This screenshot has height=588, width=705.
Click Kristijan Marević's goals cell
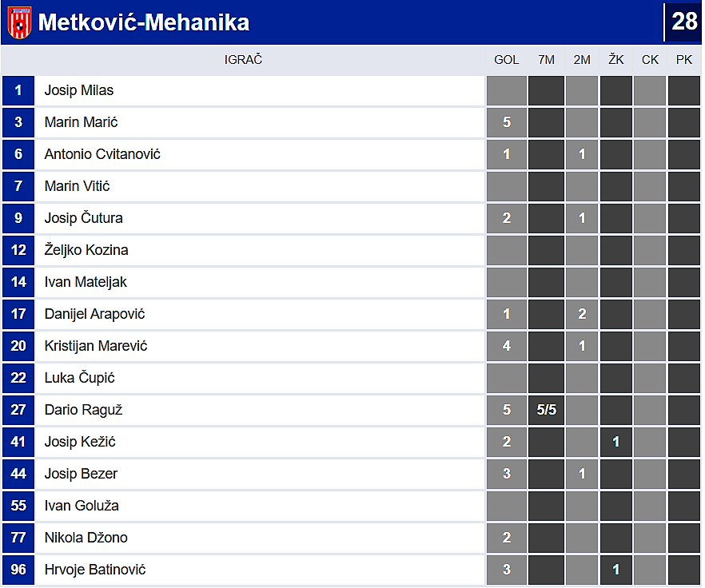coord(507,346)
